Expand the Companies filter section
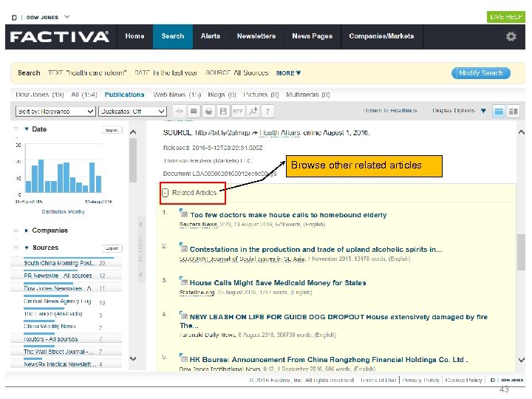 (27, 231)
